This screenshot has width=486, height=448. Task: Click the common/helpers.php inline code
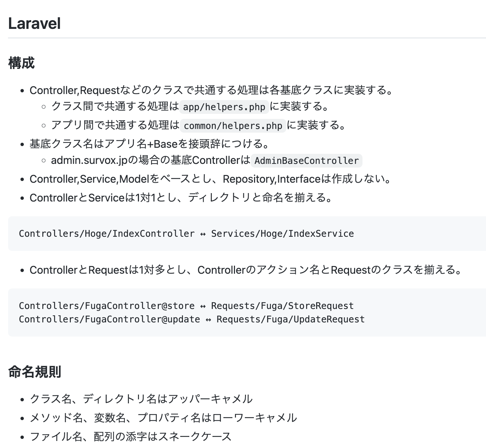click(x=233, y=126)
